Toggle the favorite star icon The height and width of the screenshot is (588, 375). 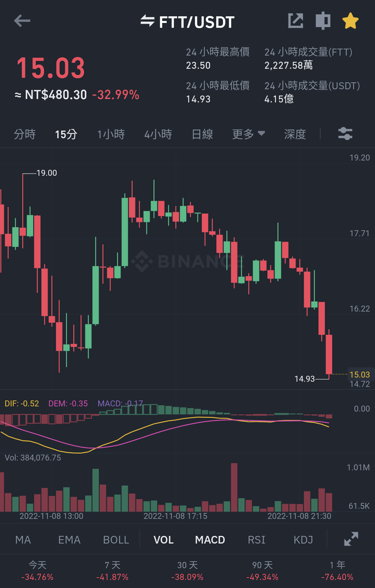350,21
